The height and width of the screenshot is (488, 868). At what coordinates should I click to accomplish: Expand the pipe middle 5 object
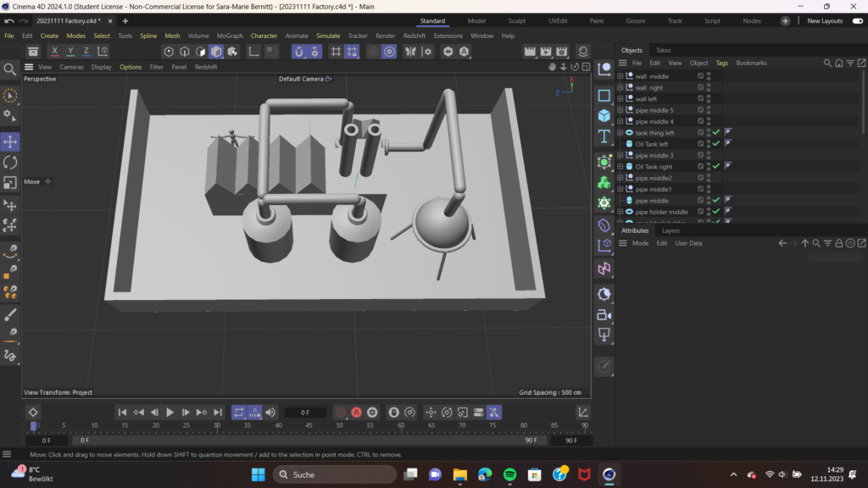click(x=620, y=110)
